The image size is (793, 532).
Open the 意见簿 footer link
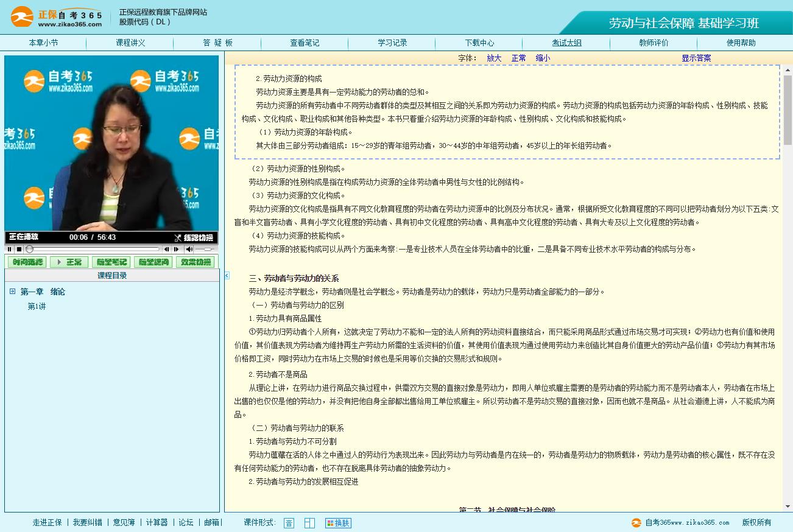124,522
